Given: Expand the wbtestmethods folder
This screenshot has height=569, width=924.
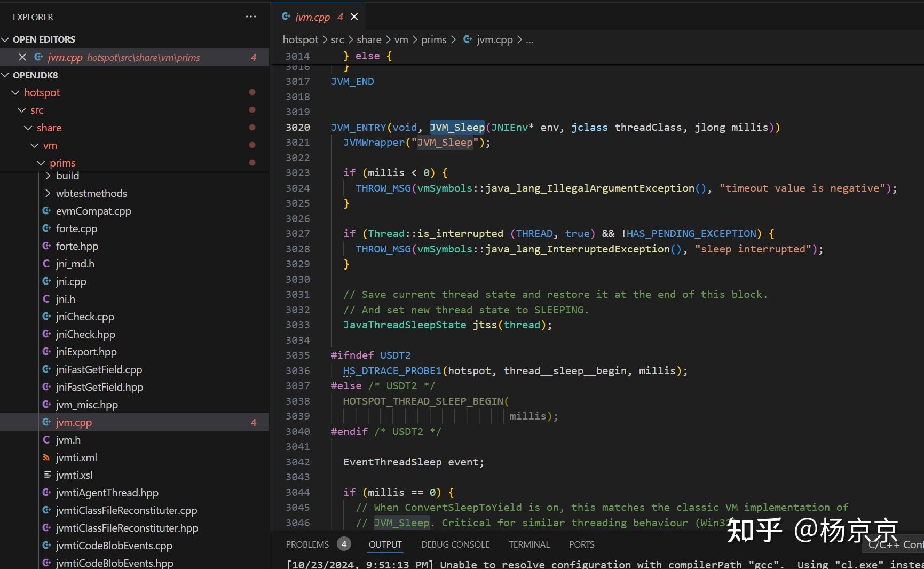Looking at the screenshot, I should tap(48, 193).
